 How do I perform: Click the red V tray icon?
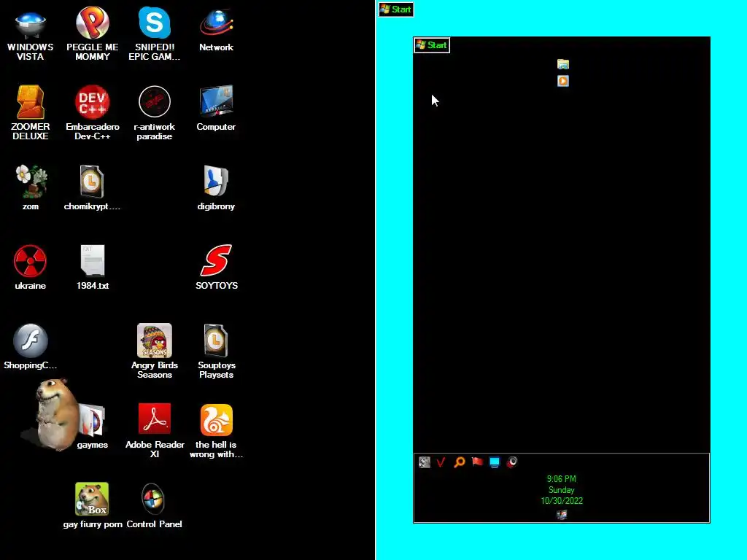pyautogui.click(x=441, y=462)
